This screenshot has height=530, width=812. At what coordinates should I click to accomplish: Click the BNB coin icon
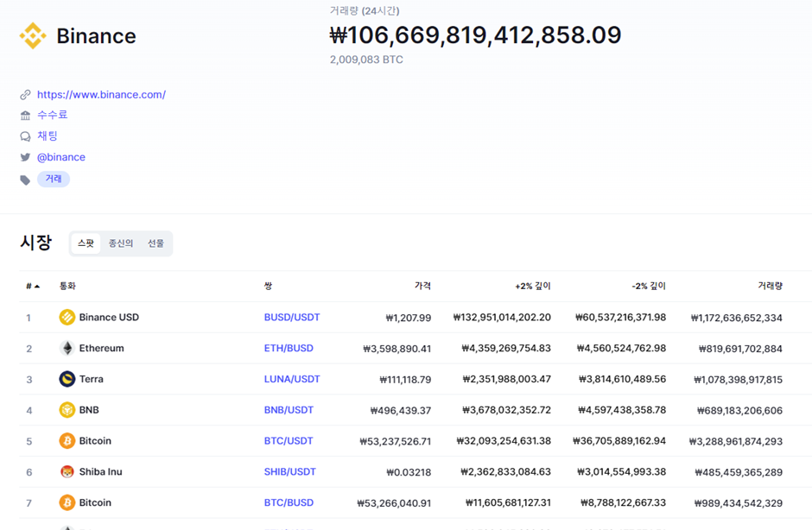[x=67, y=410]
